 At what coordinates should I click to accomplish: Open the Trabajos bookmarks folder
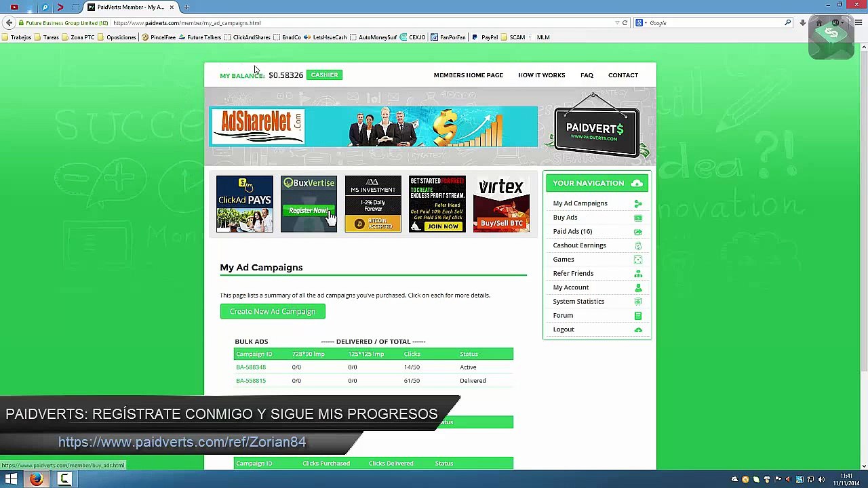[16, 37]
